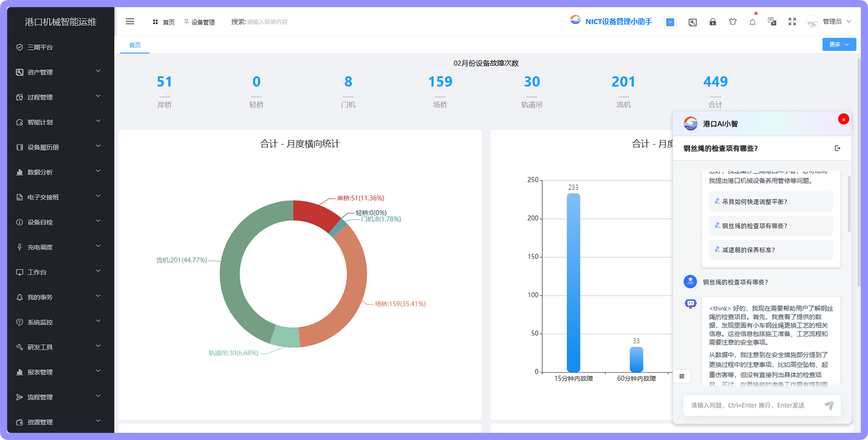This screenshot has width=868, height=440.
Task: Click the export icon beside chat title
Action: [837, 148]
